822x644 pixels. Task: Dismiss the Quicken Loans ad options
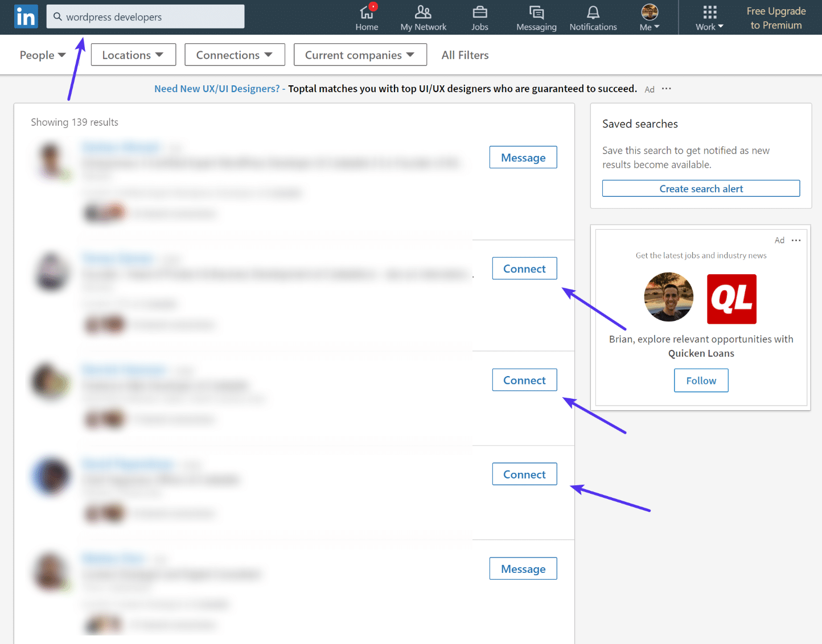(796, 240)
